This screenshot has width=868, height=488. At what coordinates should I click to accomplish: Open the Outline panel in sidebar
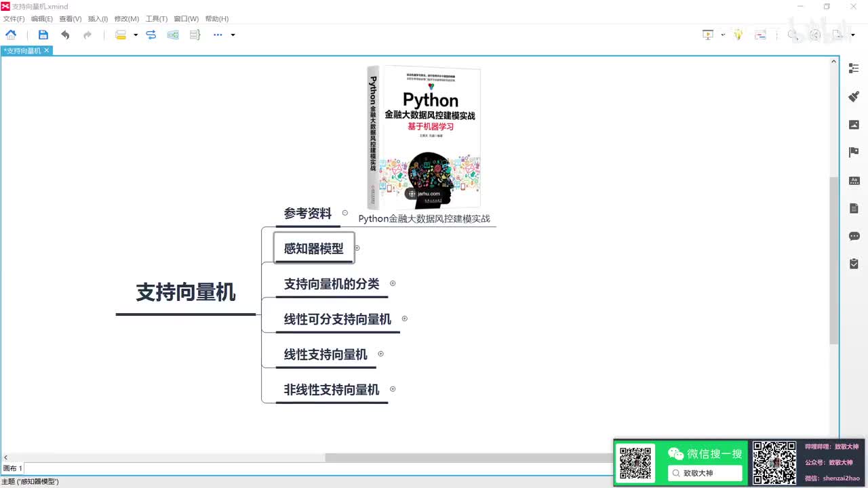tap(854, 68)
